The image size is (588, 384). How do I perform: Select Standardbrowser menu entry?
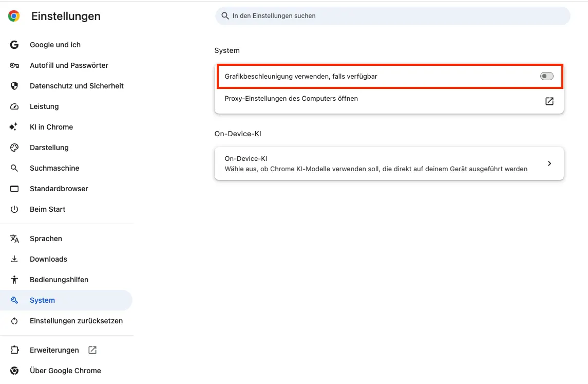[59, 189]
